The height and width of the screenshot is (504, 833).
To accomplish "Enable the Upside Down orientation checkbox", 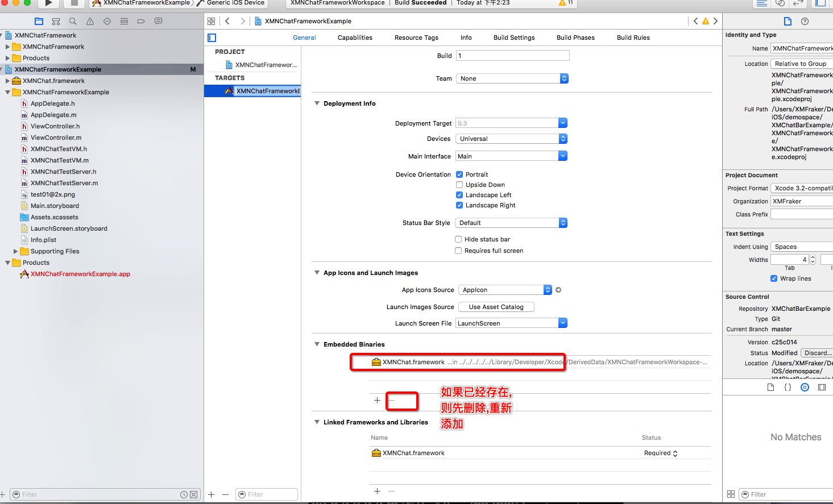I will point(459,185).
